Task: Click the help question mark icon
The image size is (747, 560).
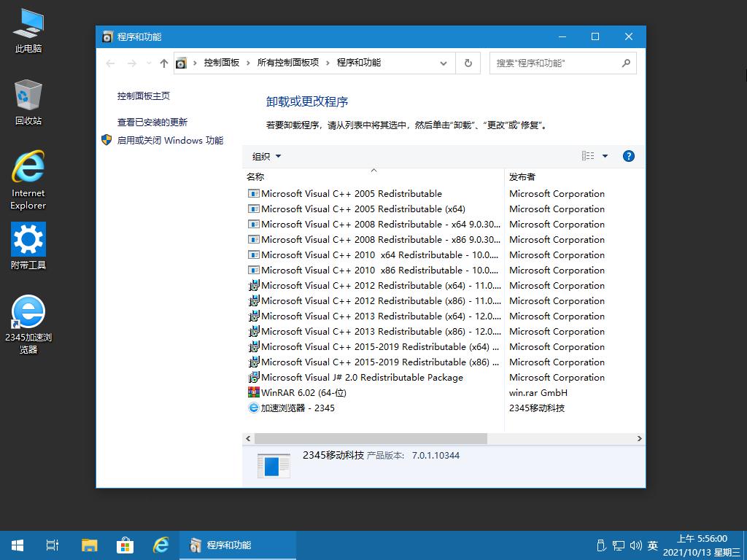Action: (628, 156)
